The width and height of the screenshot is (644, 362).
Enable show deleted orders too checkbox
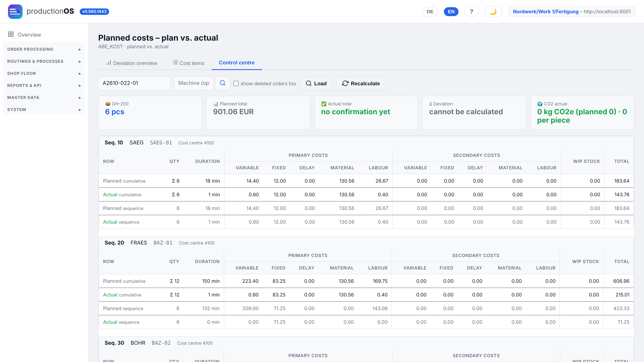click(236, 83)
